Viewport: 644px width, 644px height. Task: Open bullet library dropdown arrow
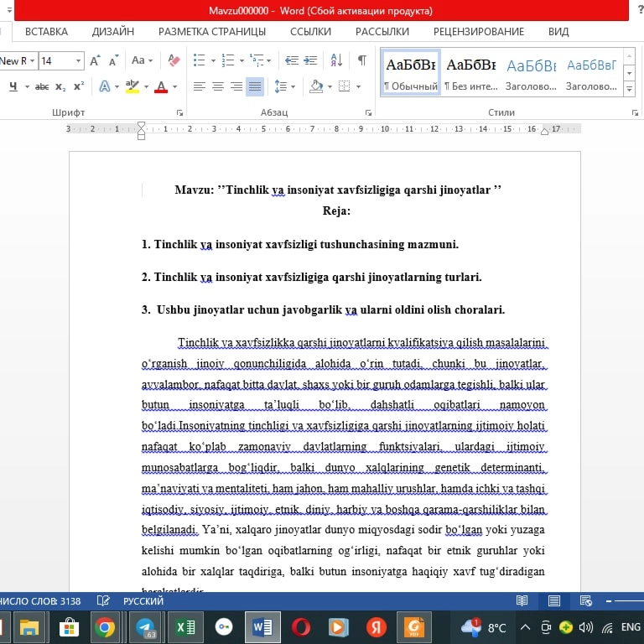point(213,60)
